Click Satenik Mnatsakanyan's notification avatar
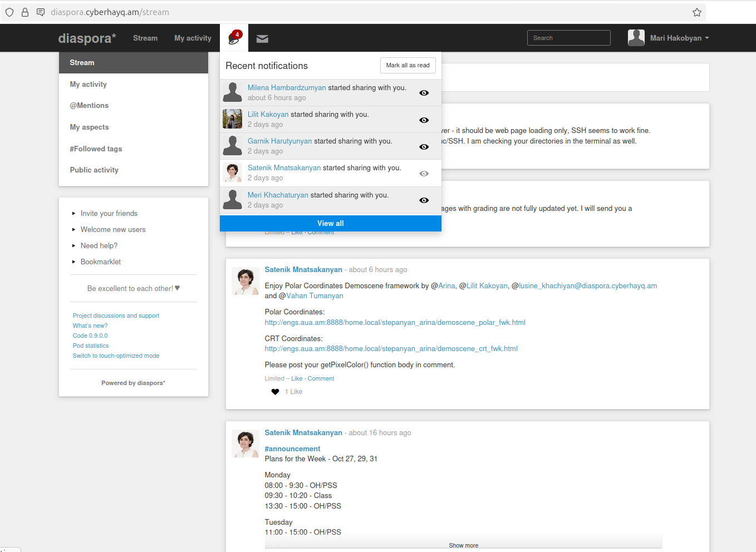This screenshot has height=552, width=756. [232, 172]
